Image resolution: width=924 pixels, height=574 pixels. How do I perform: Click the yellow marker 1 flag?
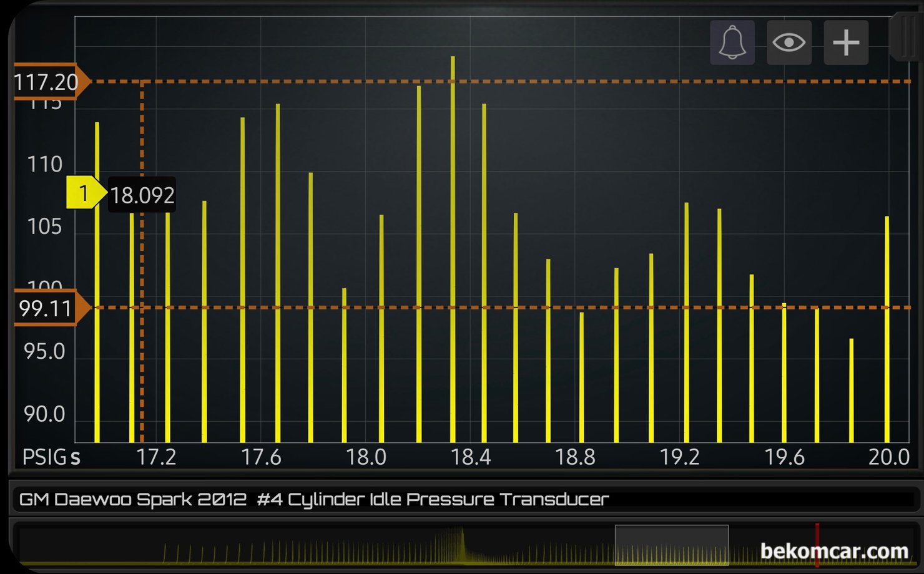click(x=84, y=193)
